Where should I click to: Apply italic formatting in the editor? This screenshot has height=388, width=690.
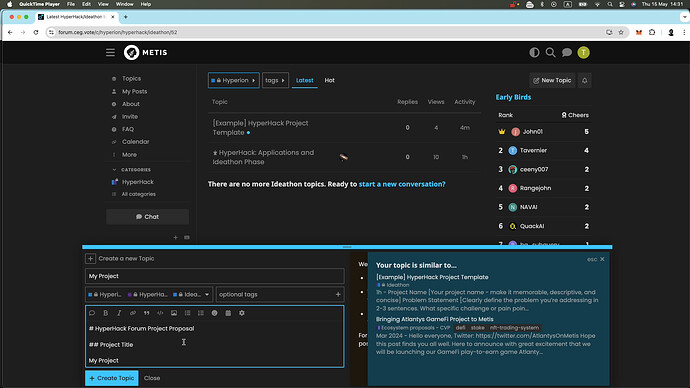click(119, 313)
